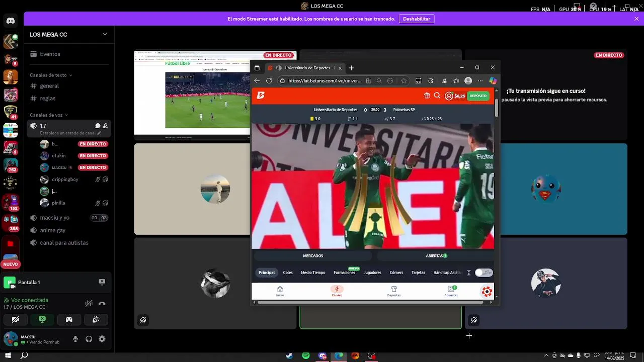Image resolution: width=644 pixels, height=362 pixels.
Task: Mute the microphone
Action: coord(75,339)
